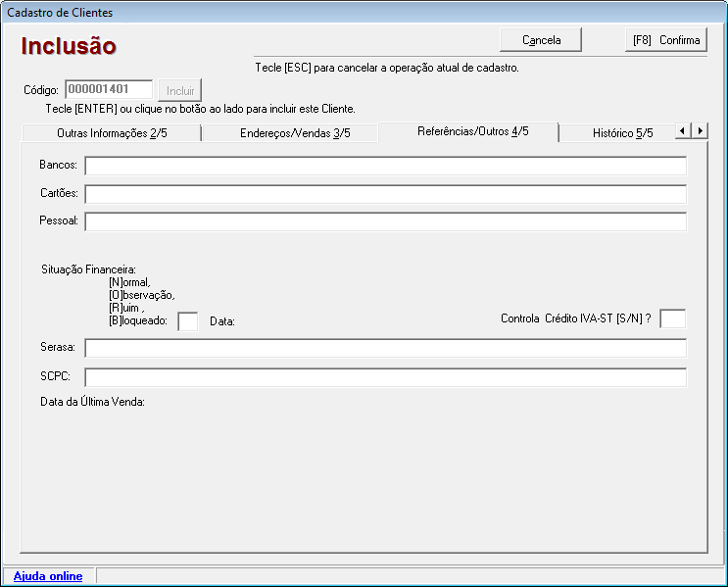Click the Incluir button beside Código

coord(180,90)
